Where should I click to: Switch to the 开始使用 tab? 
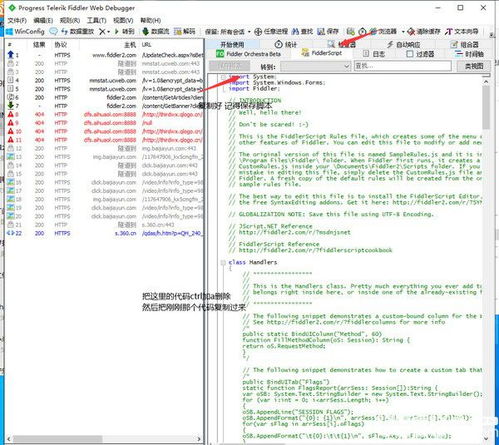[x=232, y=44]
